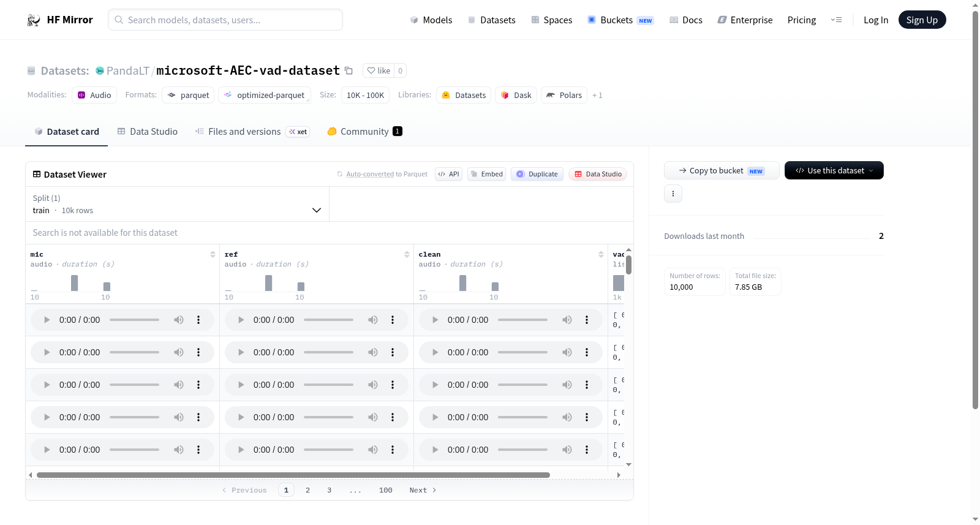Play ref audio in the third row
Screen dimensions: 980x525
tap(241, 385)
